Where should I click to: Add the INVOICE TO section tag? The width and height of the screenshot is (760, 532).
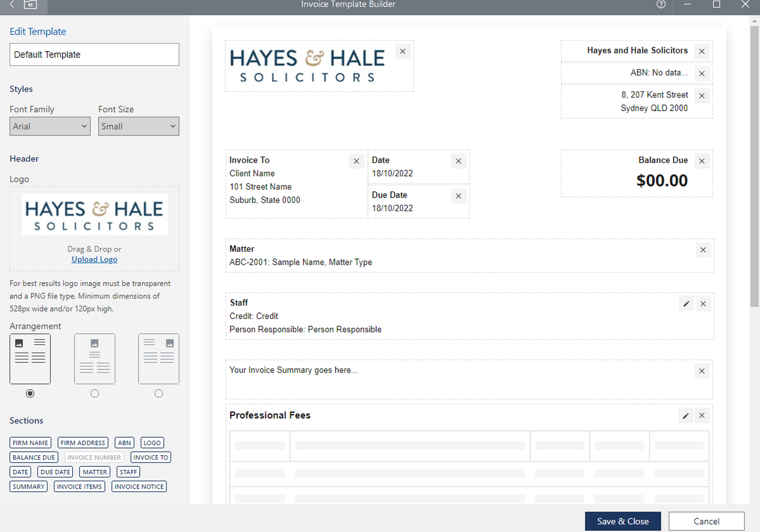point(151,457)
